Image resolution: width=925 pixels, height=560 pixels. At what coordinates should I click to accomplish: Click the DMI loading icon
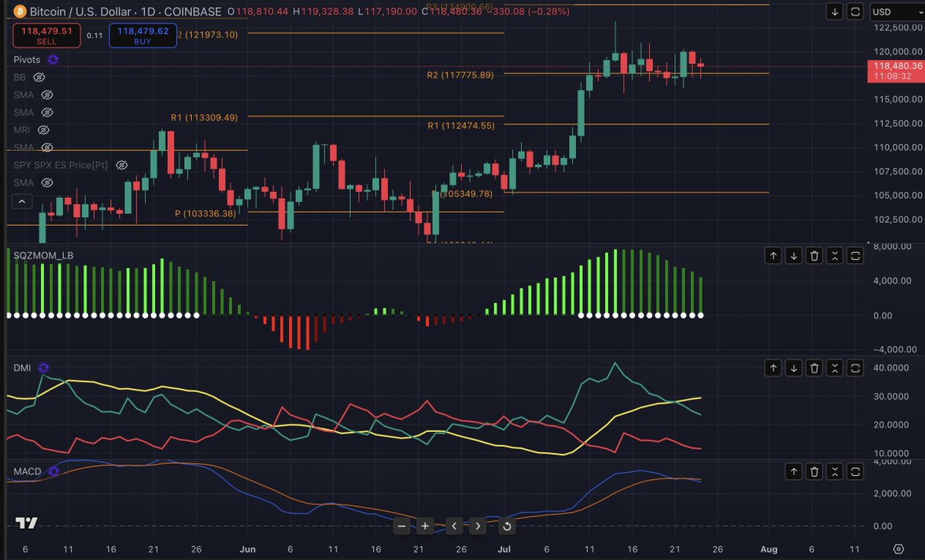[x=42, y=368]
